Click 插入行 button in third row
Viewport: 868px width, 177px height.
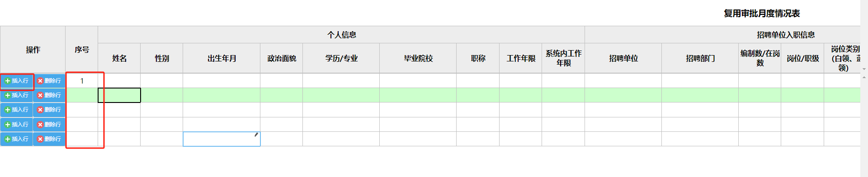17,110
